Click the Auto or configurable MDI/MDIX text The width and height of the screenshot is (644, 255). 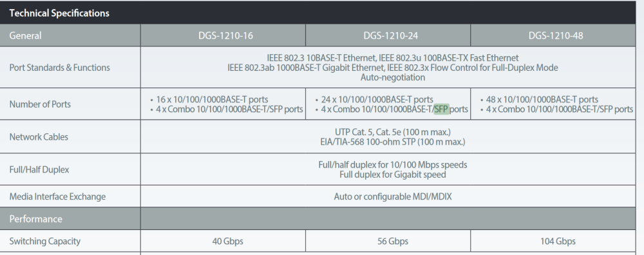pyautogui.click(x=393, y=196)
